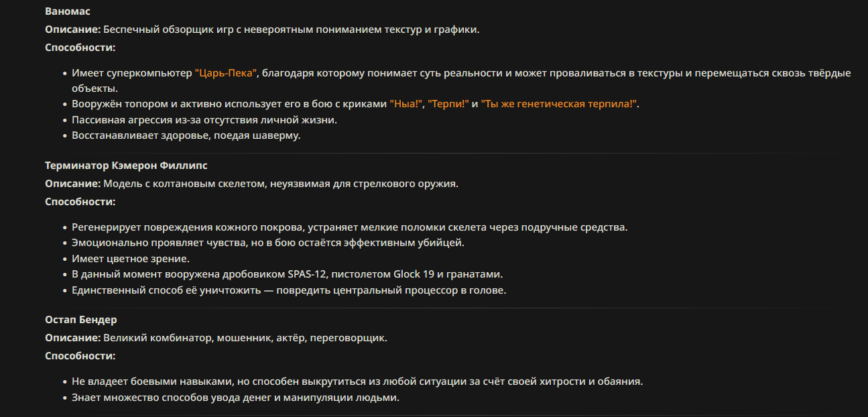Image resolution: width=868 pixels, height=417 pixels.
Task: Click the passive aggression ability line
Action: coord(204,120)
